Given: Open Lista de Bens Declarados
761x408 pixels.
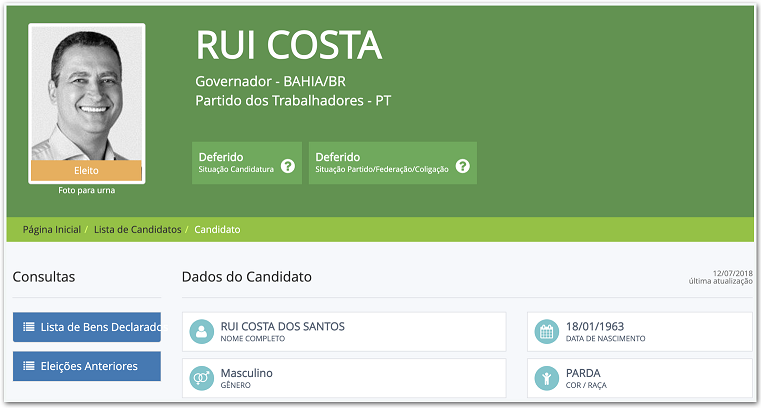Looking at the screenshot, I should tap(95, 327).
